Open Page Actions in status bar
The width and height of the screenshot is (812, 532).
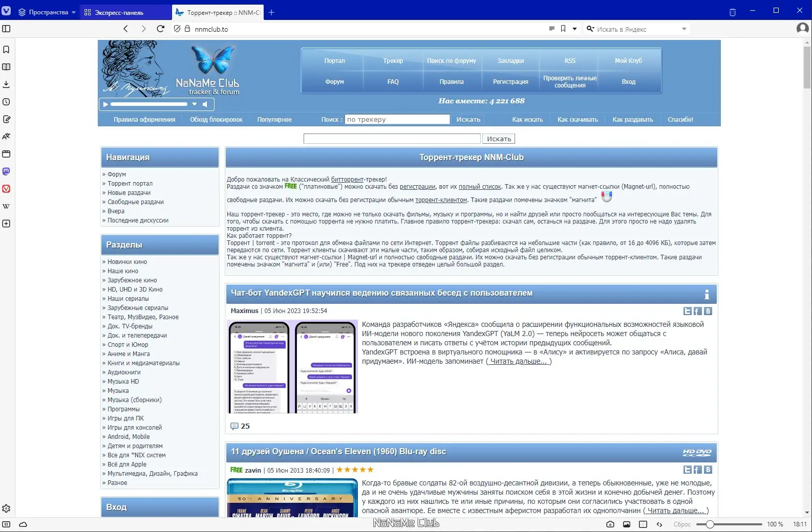coord(659,524)
